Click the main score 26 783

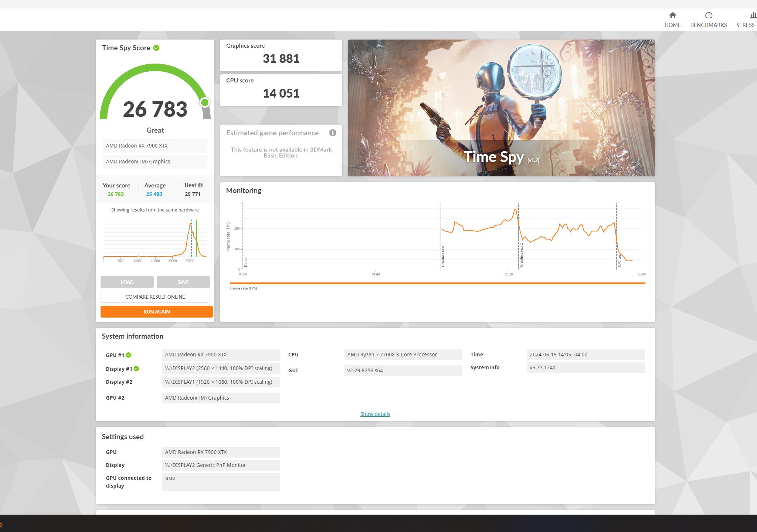pos(155,109)
